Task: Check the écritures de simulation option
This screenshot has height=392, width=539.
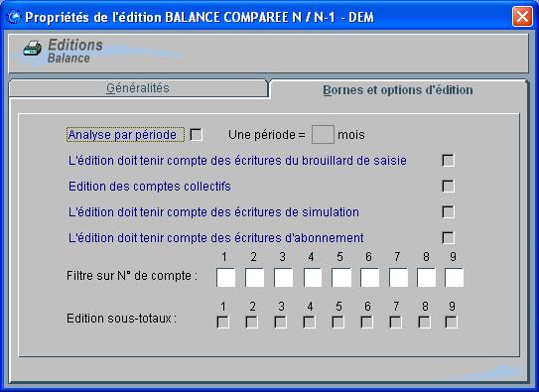Action: (x=449, y=212)
